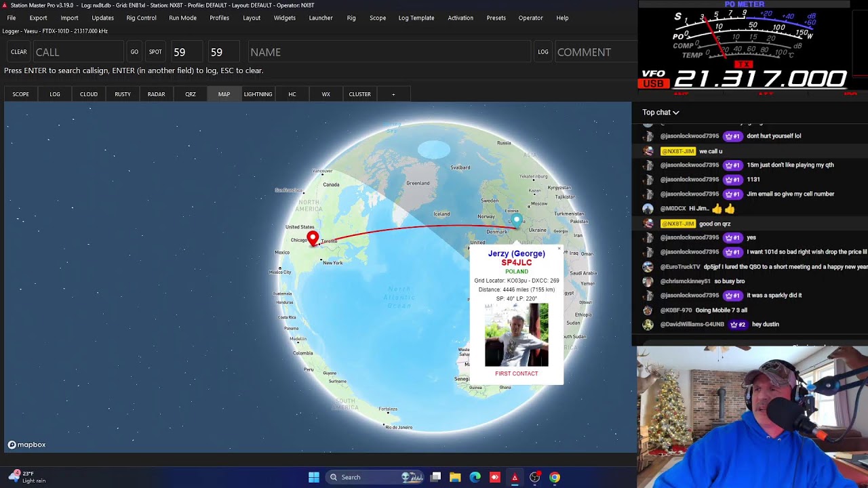
Task: Open File Explorer from the taskbar
Action: pyautogui.click(x=455, y=477)
